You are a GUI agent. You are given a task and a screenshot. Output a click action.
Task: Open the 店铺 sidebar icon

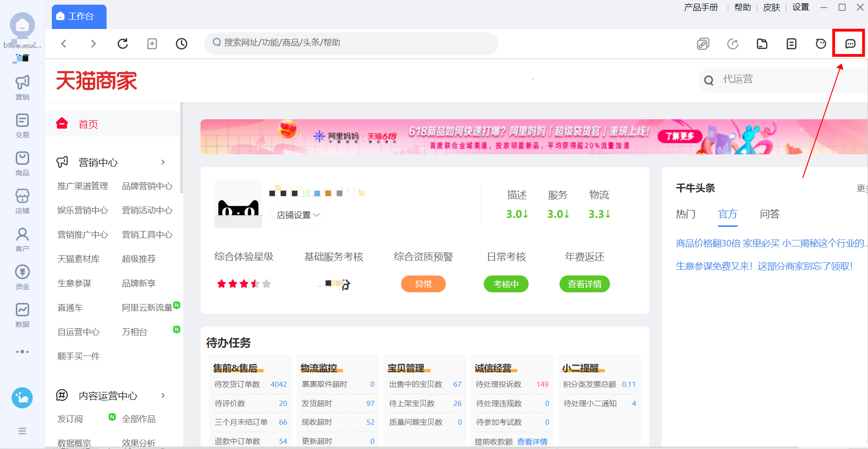tap(22, 201)
